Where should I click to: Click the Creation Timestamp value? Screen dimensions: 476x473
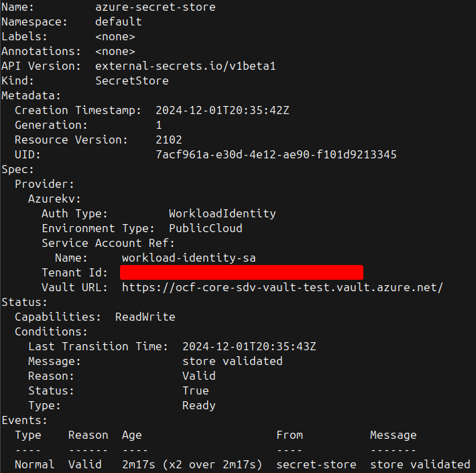point(222,110)
